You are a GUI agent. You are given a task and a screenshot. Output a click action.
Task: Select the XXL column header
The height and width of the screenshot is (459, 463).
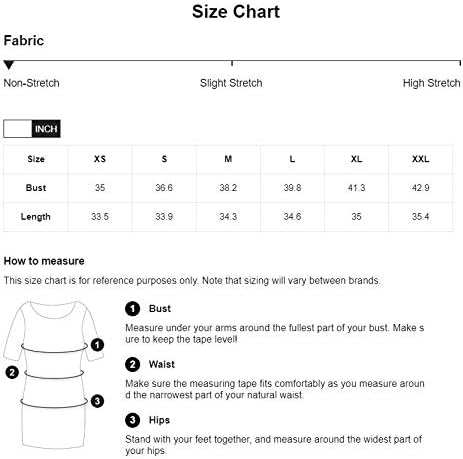421,159
